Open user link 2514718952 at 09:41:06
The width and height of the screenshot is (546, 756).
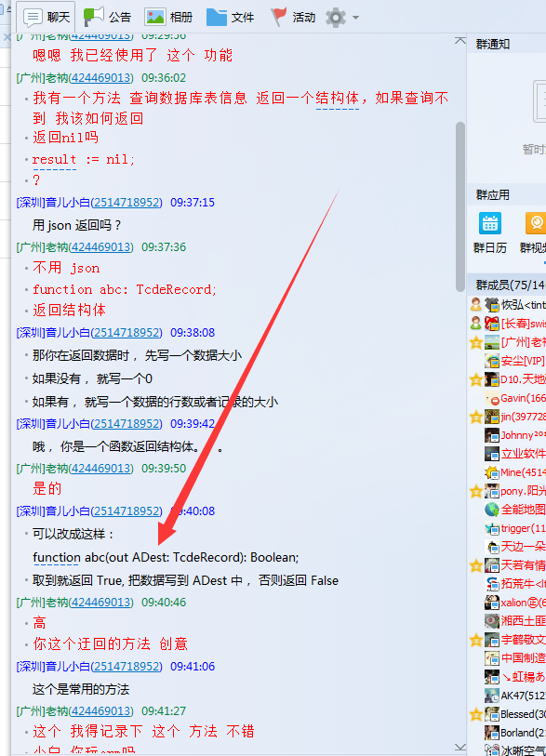tap(127, 667)
